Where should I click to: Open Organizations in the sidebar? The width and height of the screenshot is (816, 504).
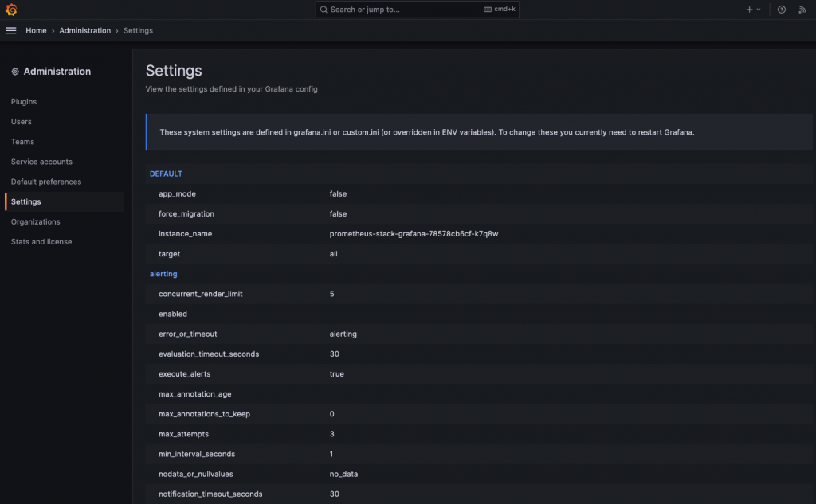coord(35,221)
